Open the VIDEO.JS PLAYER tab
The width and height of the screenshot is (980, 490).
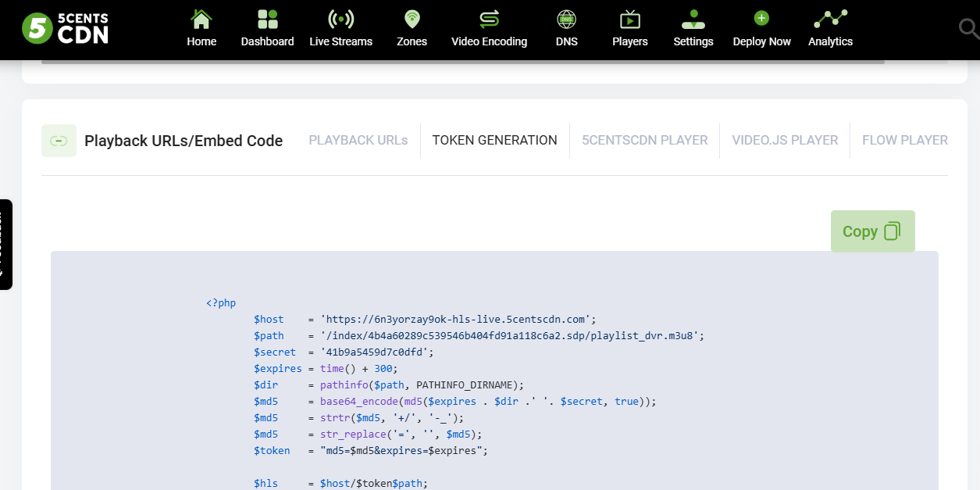coord(785,141)
